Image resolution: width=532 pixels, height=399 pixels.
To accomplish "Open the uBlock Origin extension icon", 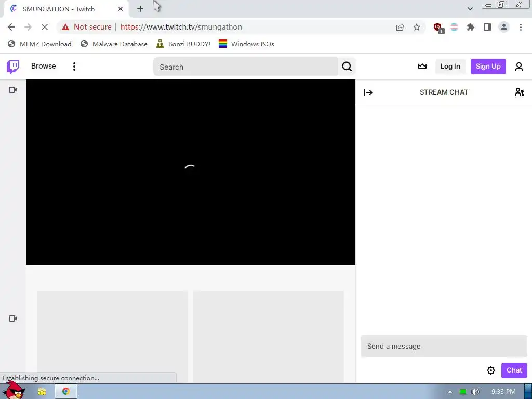I will point(438,28).
